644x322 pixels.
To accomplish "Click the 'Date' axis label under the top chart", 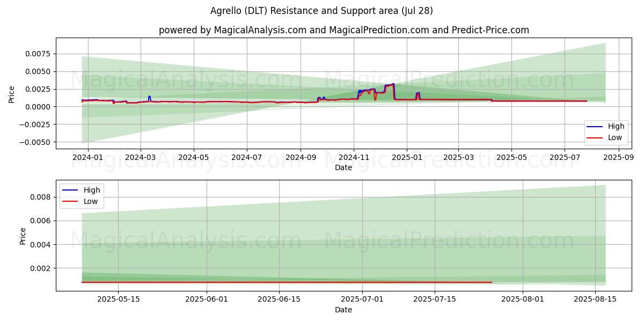I will pos(343,167).
